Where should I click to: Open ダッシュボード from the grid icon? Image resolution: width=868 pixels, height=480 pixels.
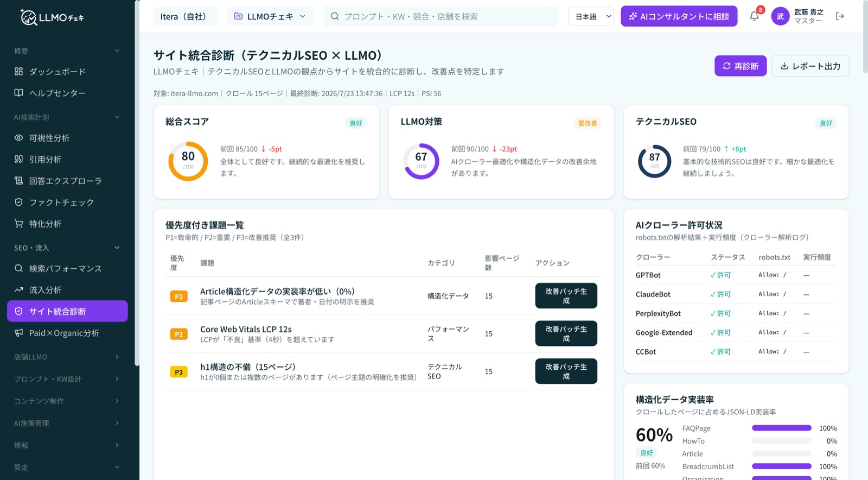coord(18,71)
